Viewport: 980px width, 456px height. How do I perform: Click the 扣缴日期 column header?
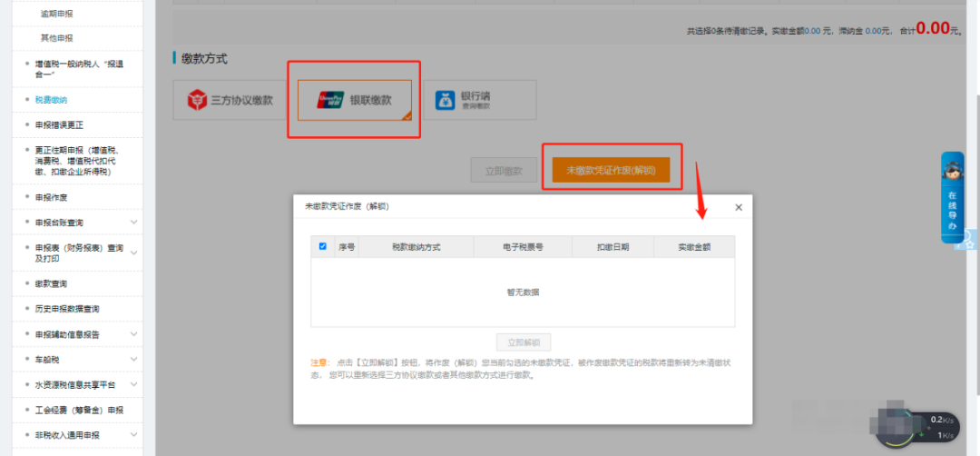click(x=612, y=247)
